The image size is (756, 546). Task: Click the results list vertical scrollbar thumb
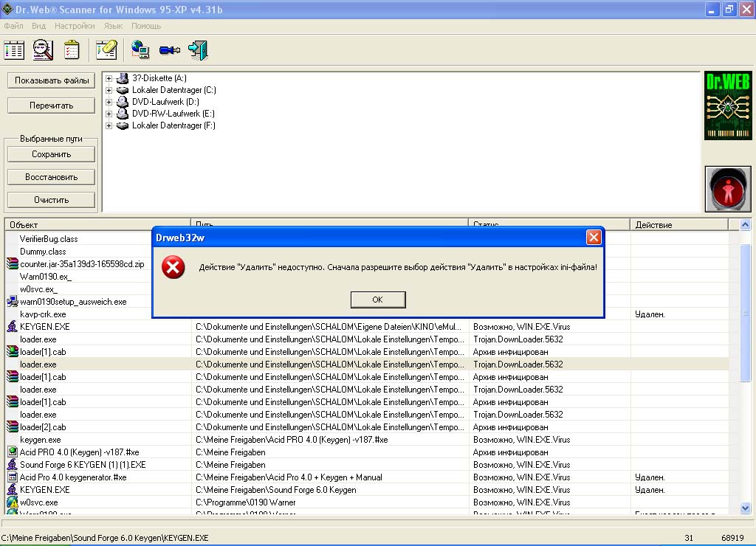pos(746,312)
